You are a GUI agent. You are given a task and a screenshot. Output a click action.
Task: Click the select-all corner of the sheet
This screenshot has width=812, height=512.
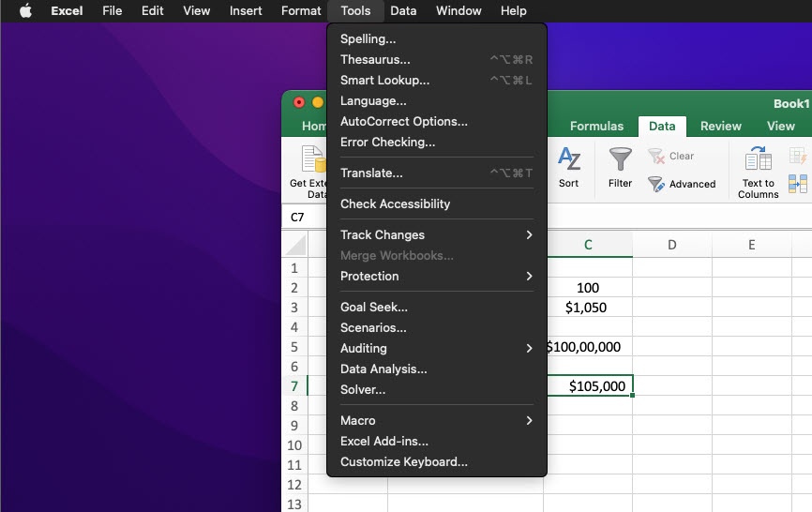295,245
